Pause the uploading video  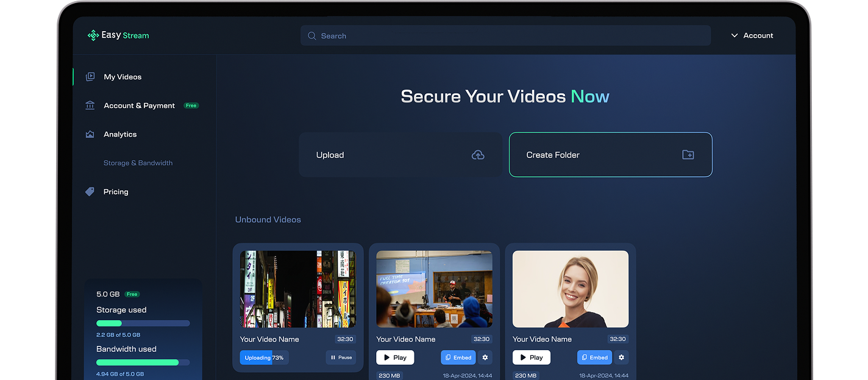341,357
